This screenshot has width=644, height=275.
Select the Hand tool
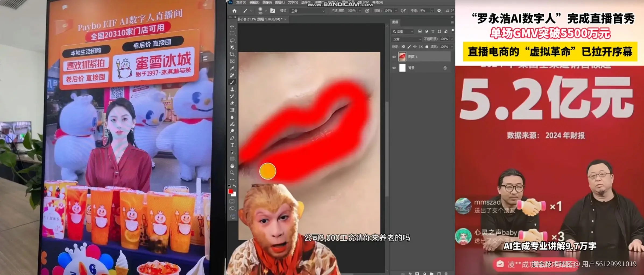point(232,166)
